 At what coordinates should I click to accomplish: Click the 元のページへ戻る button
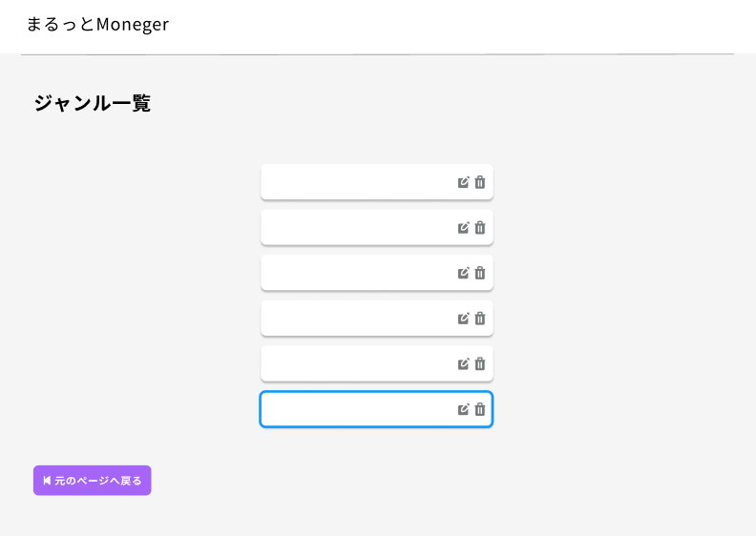(92, 480)
